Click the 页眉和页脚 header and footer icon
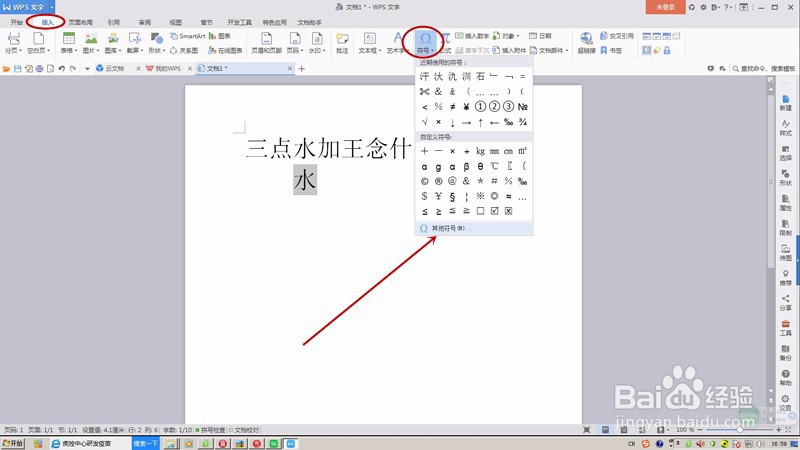 [266, 38]
